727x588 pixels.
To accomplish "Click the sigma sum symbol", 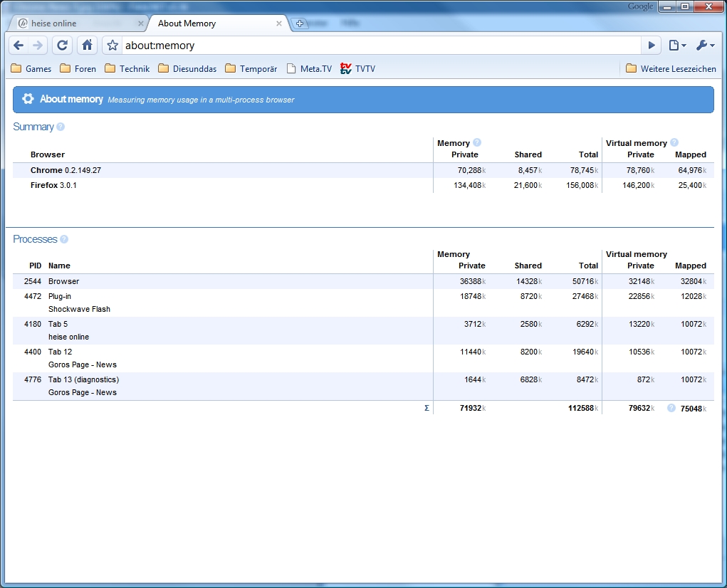I will pos(427,408).
